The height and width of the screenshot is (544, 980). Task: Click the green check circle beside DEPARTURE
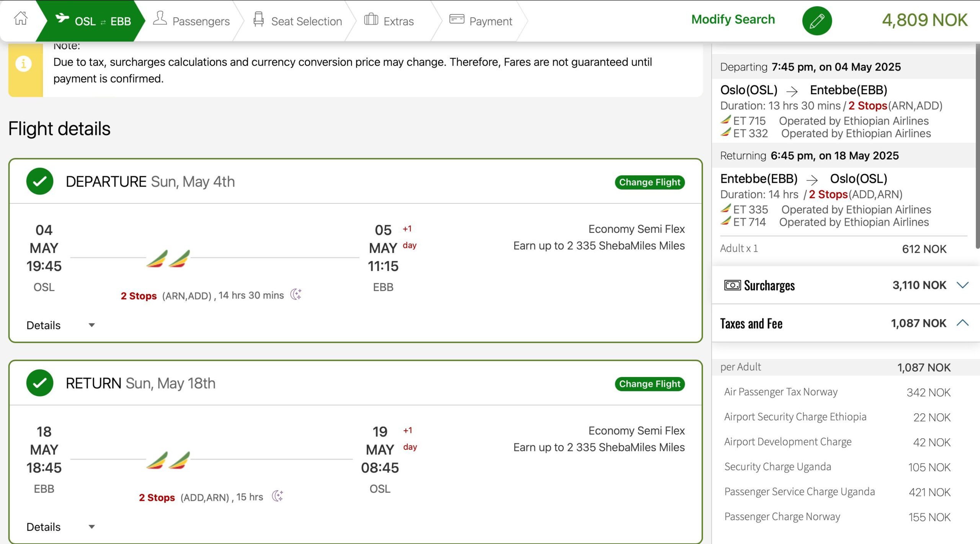coord(40,181)
